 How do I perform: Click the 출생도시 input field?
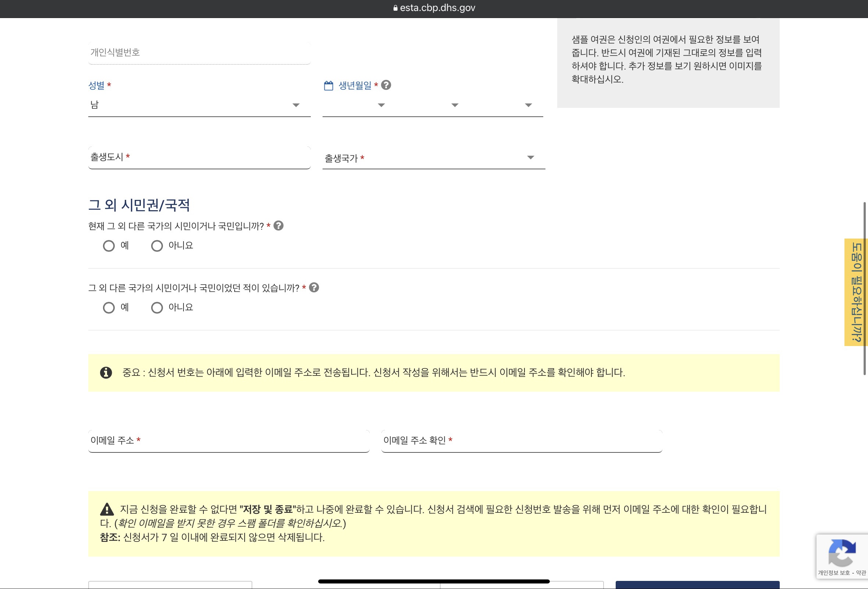199,157
